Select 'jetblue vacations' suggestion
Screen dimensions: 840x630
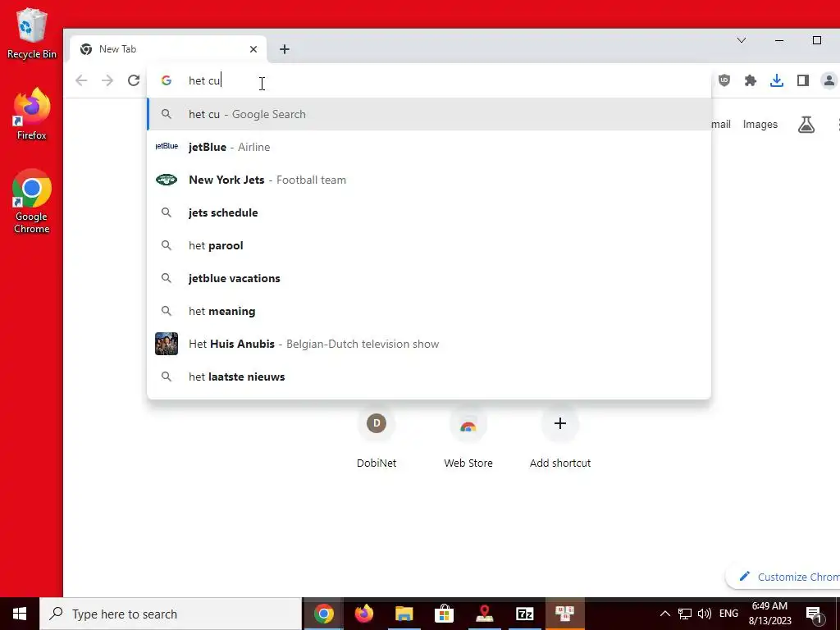tap(429, 278)
